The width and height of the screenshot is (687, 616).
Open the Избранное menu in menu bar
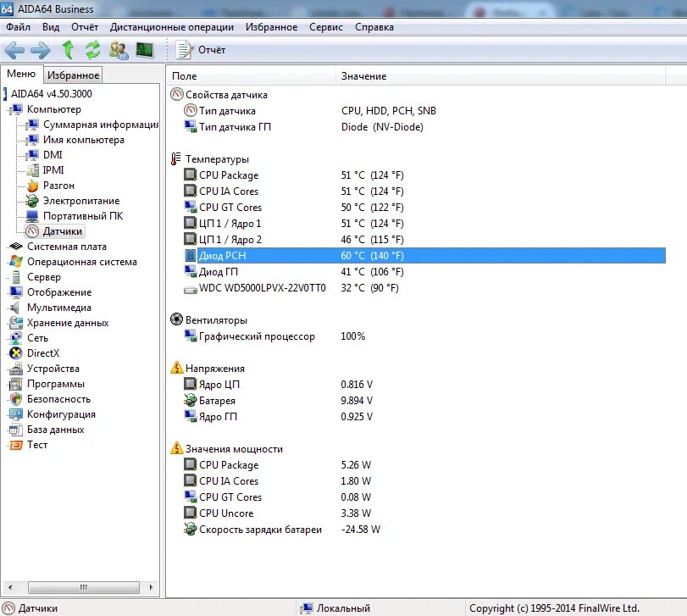(272, 27)
